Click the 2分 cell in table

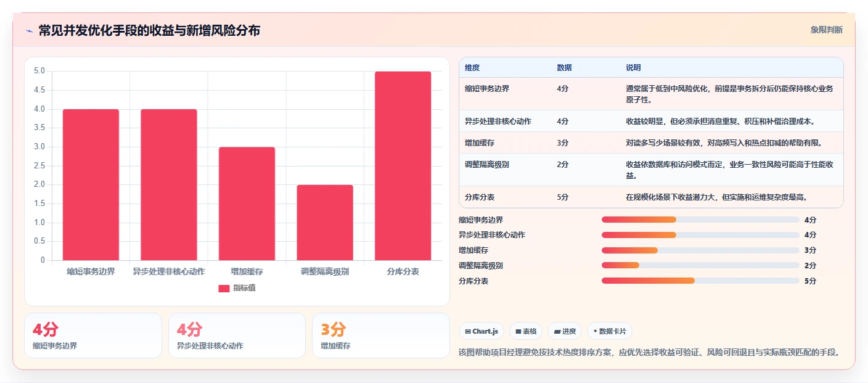point(562,165)
